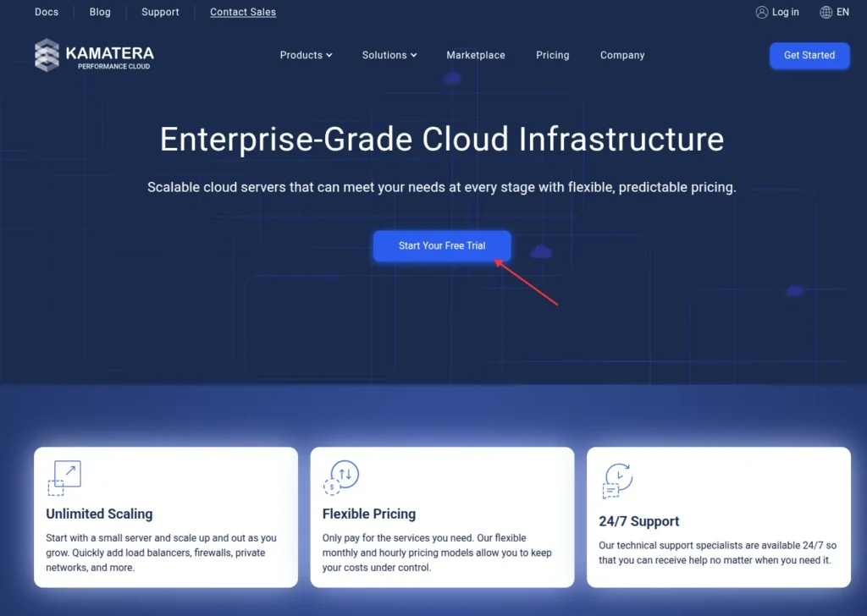This screenshot has height=616, width=867.
Task: Click the Kamatera logo icon
Action: click(x=47, y=55)
